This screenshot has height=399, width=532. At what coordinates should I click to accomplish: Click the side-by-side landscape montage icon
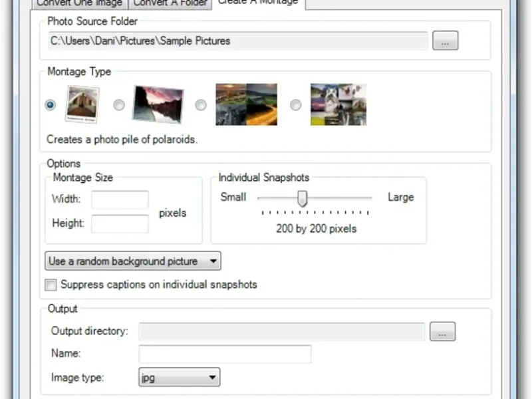click(x=246, y=104)
